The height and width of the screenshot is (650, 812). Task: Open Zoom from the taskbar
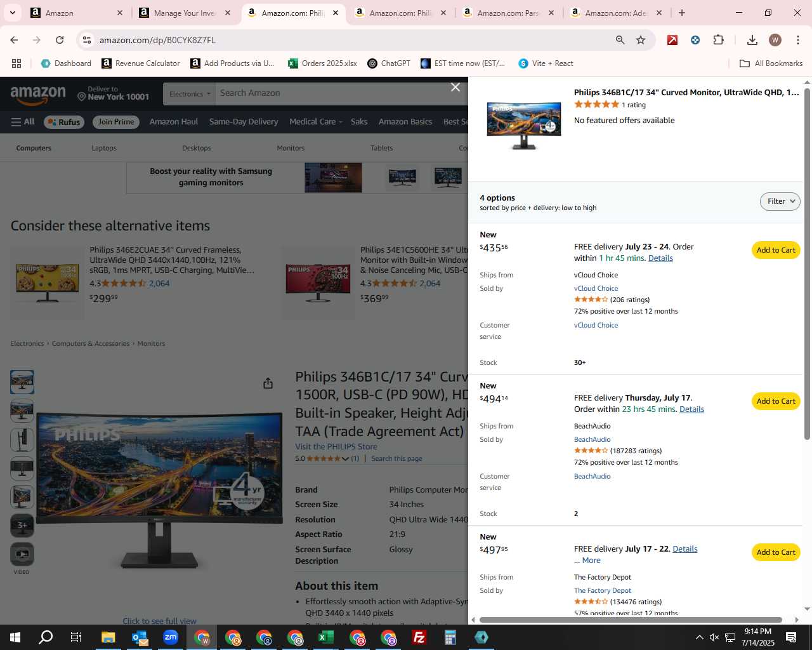pyautogui.click(x=171, y=637)
